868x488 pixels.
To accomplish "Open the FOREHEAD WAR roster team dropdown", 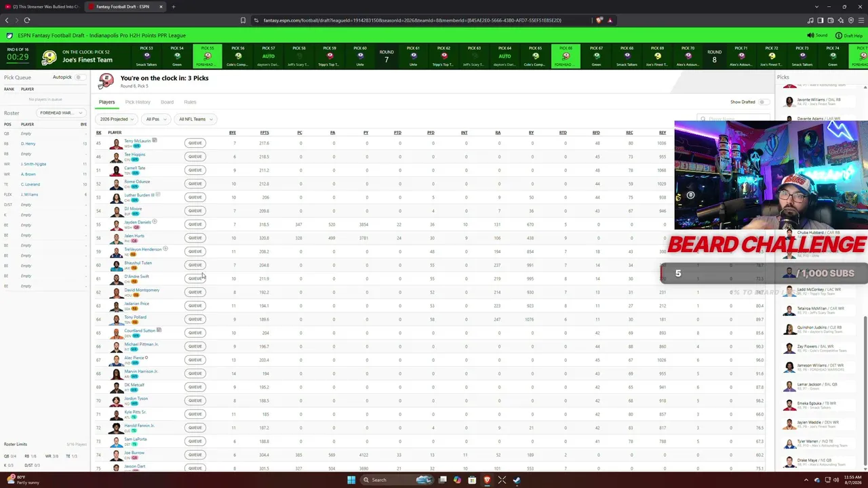I will [60, 113].
